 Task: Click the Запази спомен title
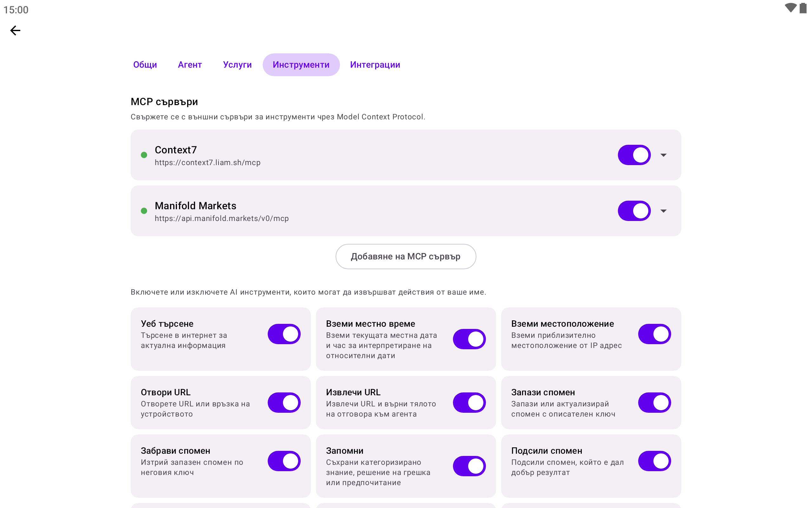click(543, 392)
